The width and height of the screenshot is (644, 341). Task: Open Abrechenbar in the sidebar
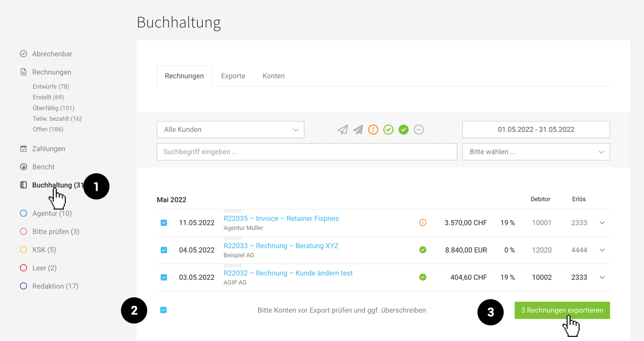(x=52, y=54)
